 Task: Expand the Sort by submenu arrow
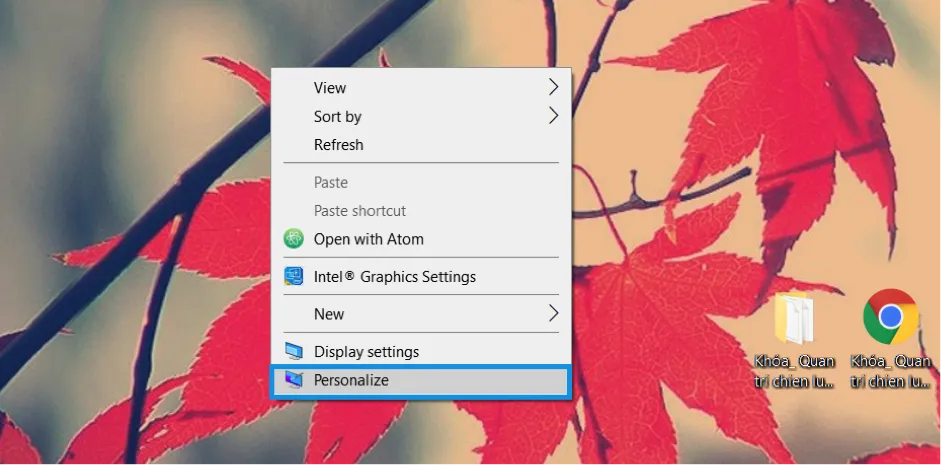point(553,116)
